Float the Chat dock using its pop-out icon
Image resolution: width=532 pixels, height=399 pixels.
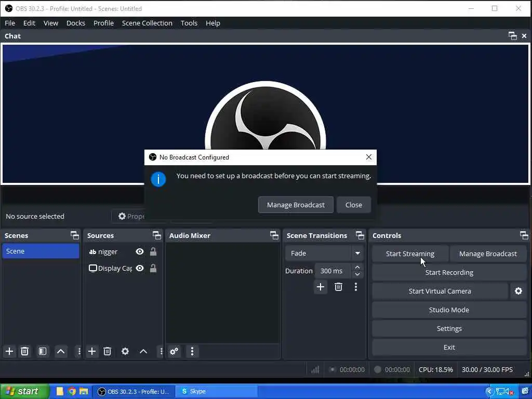[x=512, y=36]
